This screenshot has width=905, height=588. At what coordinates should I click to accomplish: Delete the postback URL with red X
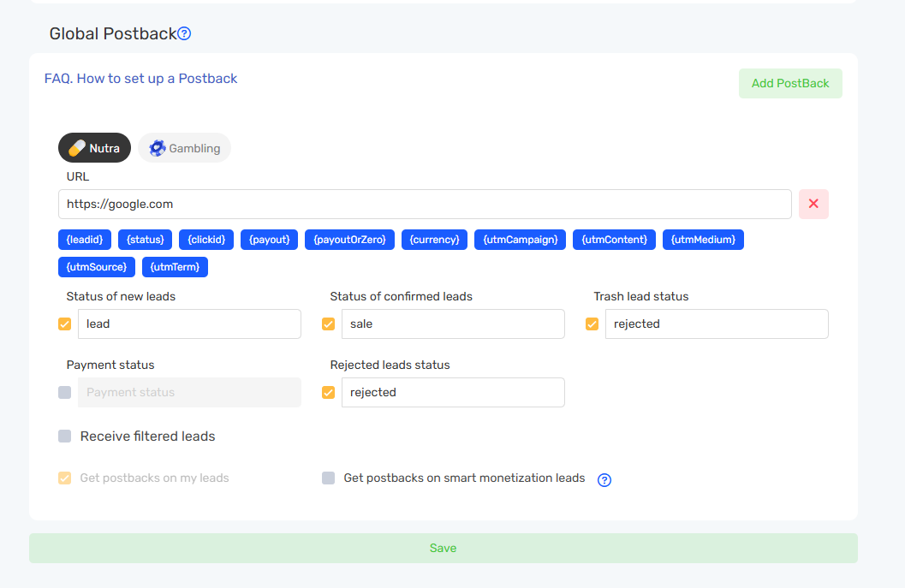click(813, 204)
